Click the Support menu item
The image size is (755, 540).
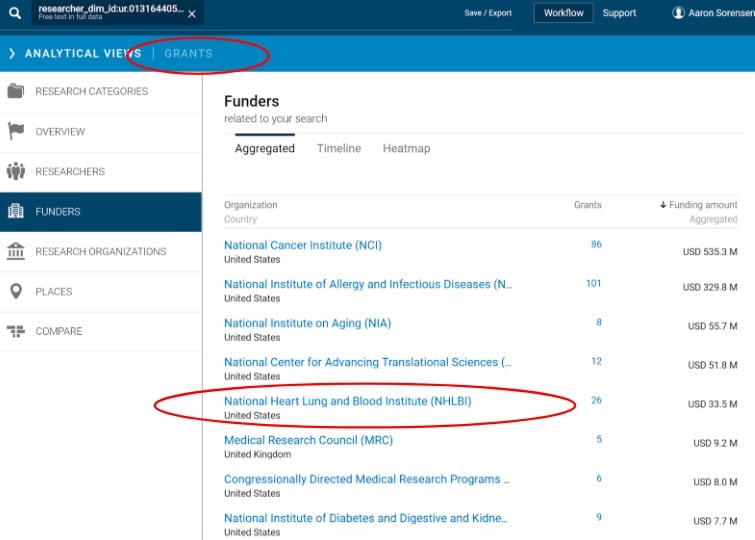click(x=619, y=13)
